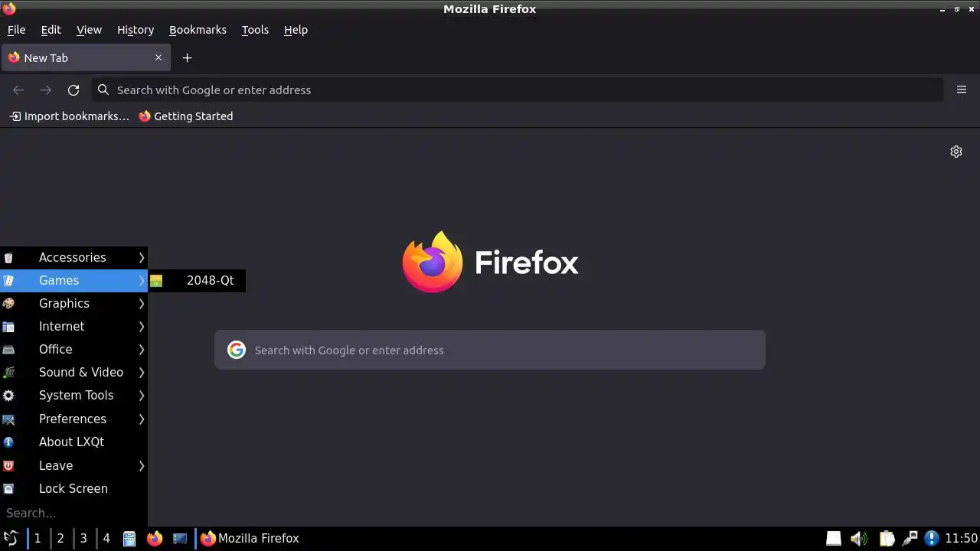The image size is (980, 551).
Task: Open the Help menu
Action: point(296,30)
